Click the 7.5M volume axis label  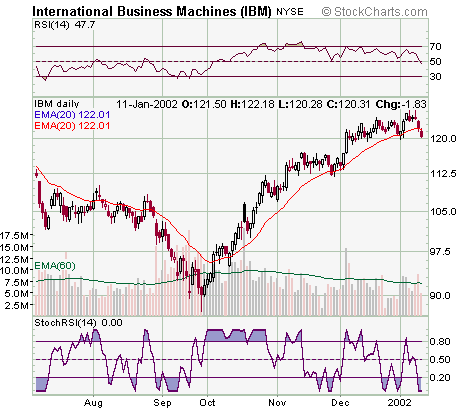[17, 282]
